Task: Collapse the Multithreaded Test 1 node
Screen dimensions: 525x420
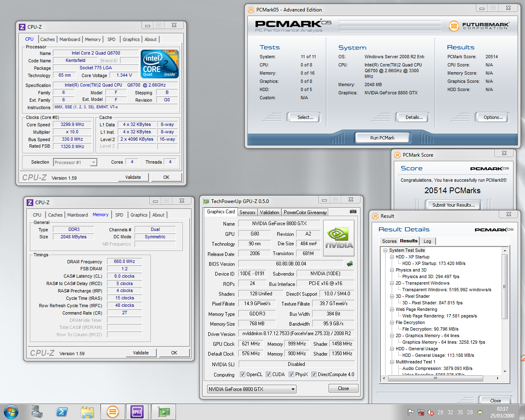Action: (x=392, y=362)
